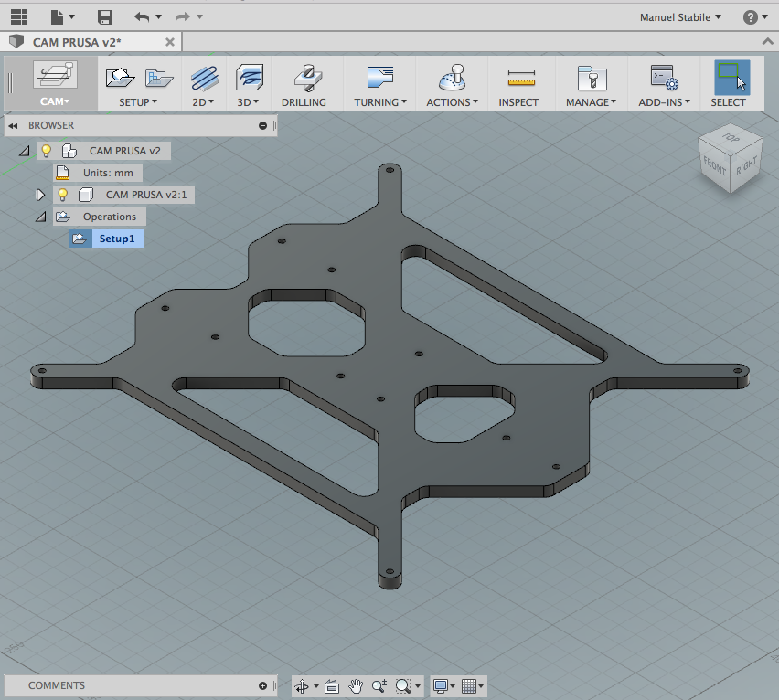Redo the last action

(183, 17)
